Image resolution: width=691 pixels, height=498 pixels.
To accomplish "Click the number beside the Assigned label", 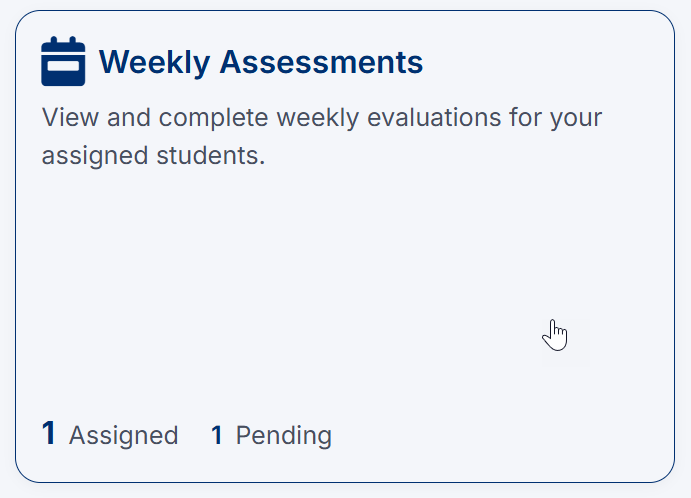I will [x=49, y=435].
